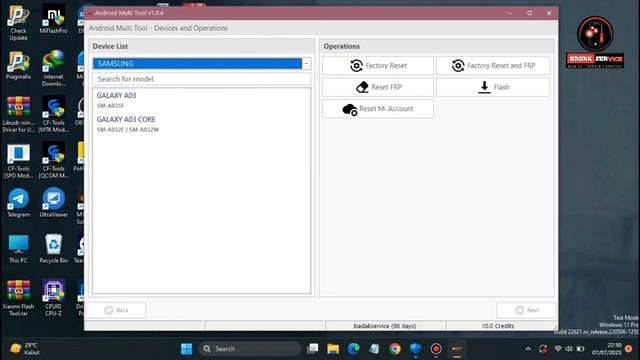Click the Factory Reset and FRP button

click(493, 66)
